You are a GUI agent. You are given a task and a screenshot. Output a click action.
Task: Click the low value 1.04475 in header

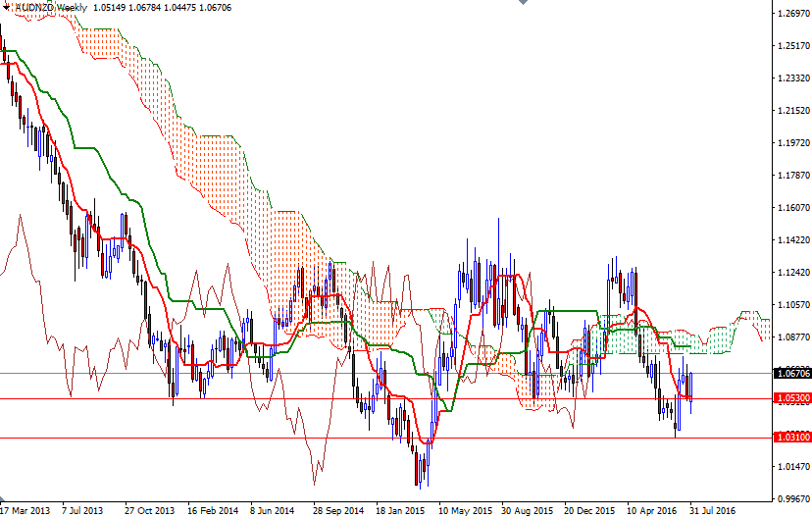tap(180, 8)
